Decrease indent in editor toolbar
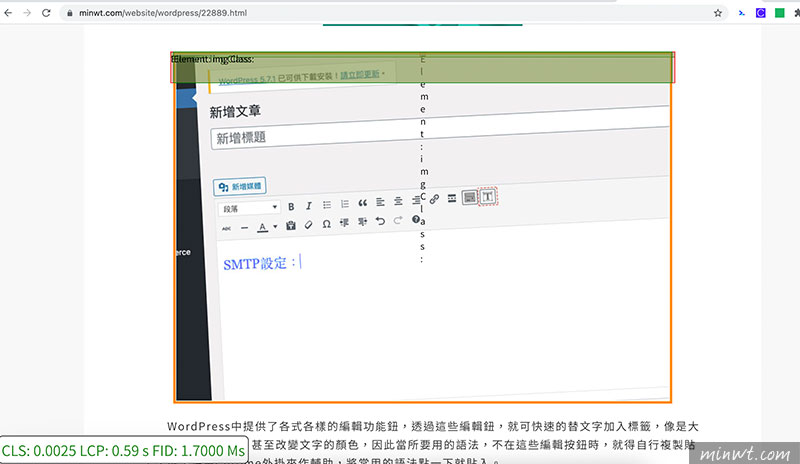Image resolution: width=800 pixels, height=464 pixels. tap(344, 223)
